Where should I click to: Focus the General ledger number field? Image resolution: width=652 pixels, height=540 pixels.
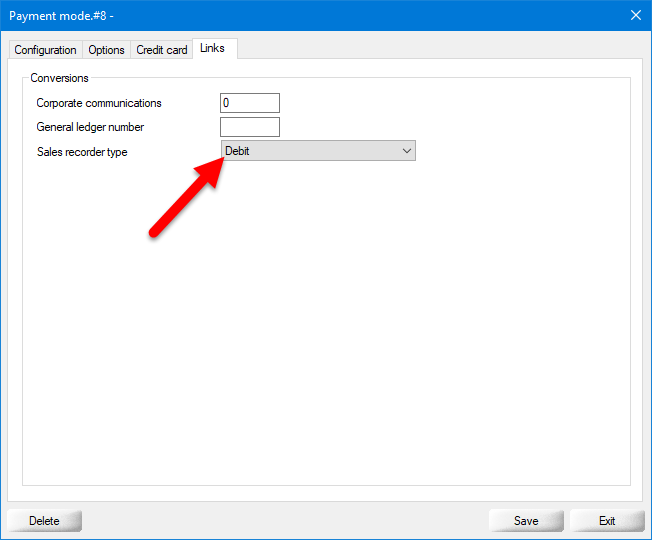click(x=250, y=127)
